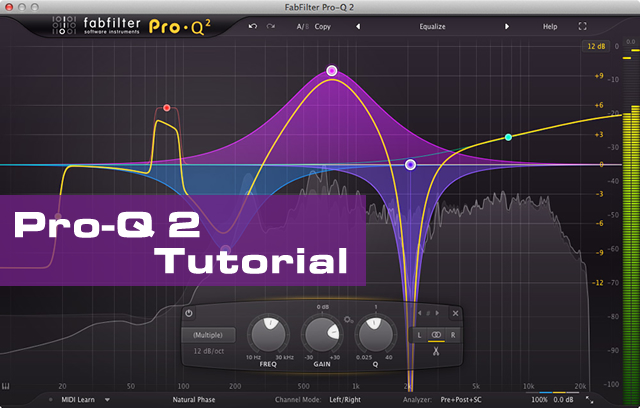Select the red band-pass band node
640x408 pixels.
(x=167, y=108)
